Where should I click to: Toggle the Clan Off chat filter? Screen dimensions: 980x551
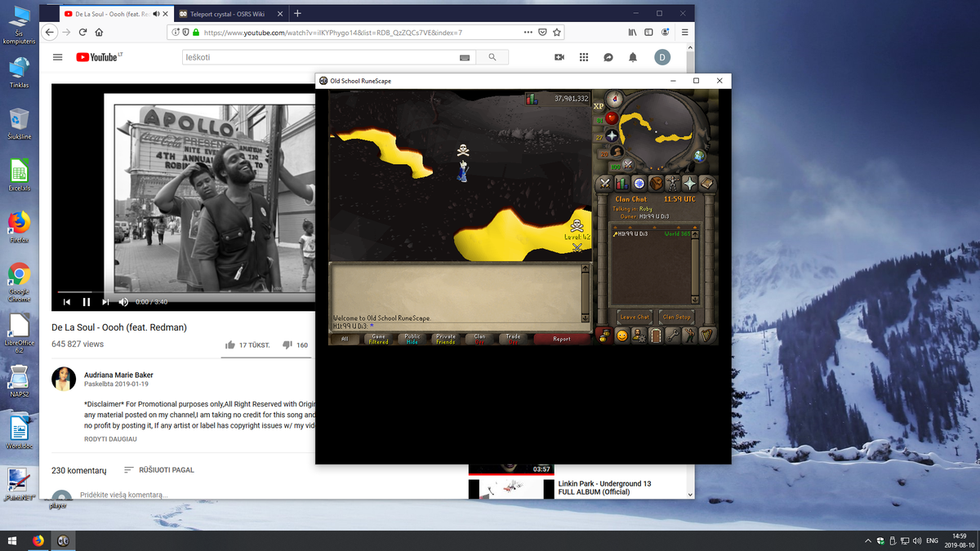(x=479, y=339)
